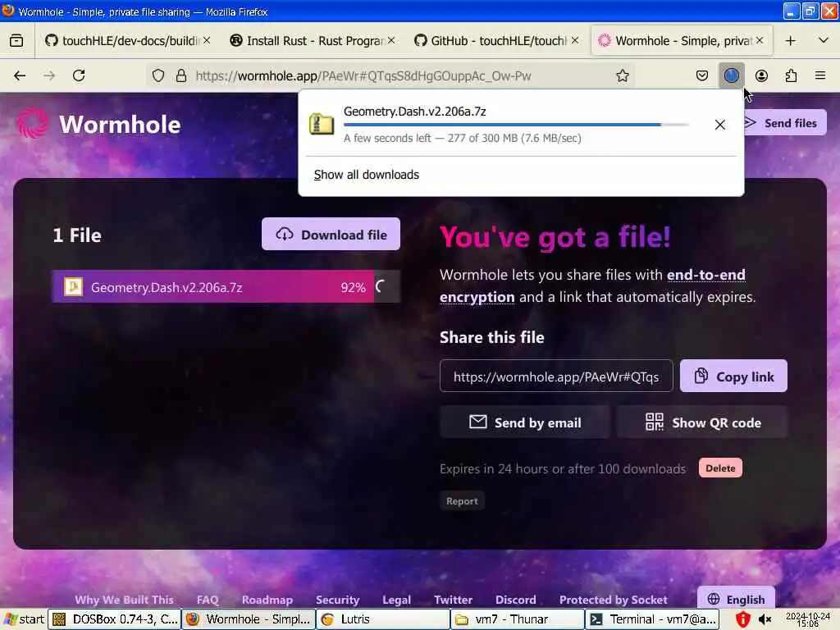This screenshot has width=840, height=630.
Task: Open the Firefox account icon
Action: (x=761, y=75)
